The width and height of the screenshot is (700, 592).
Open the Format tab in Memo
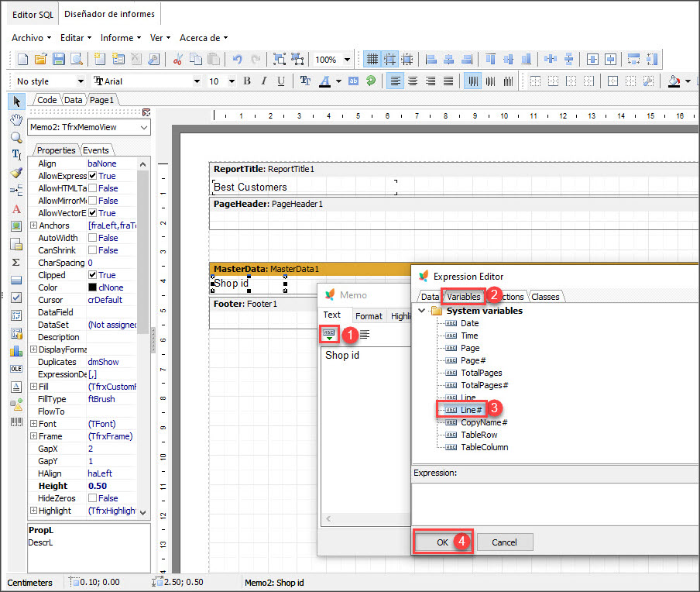369,316
